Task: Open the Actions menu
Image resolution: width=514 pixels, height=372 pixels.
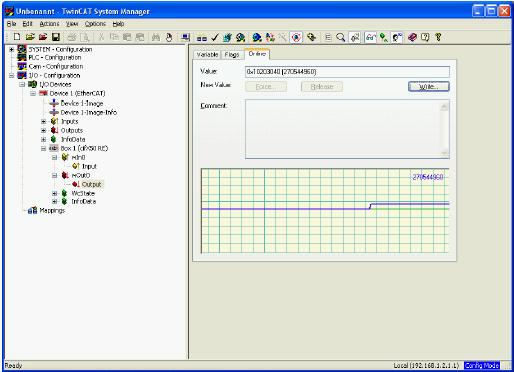Action: tap(49, 24)
